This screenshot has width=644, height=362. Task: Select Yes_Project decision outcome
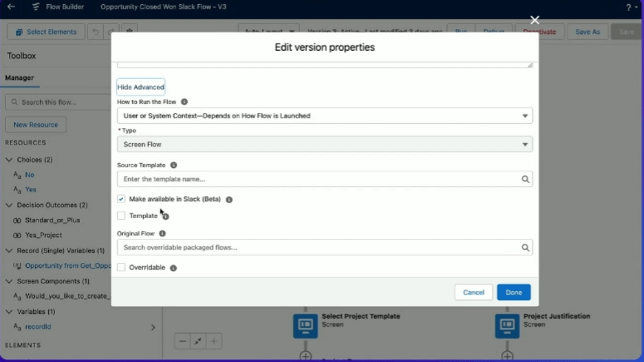43,235
